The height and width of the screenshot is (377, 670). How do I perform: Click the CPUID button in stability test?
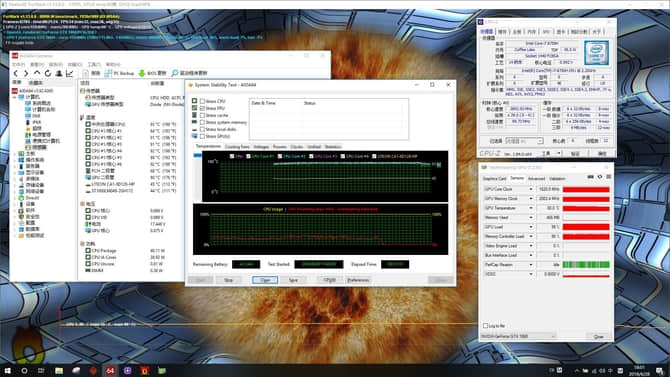(330, 280)
